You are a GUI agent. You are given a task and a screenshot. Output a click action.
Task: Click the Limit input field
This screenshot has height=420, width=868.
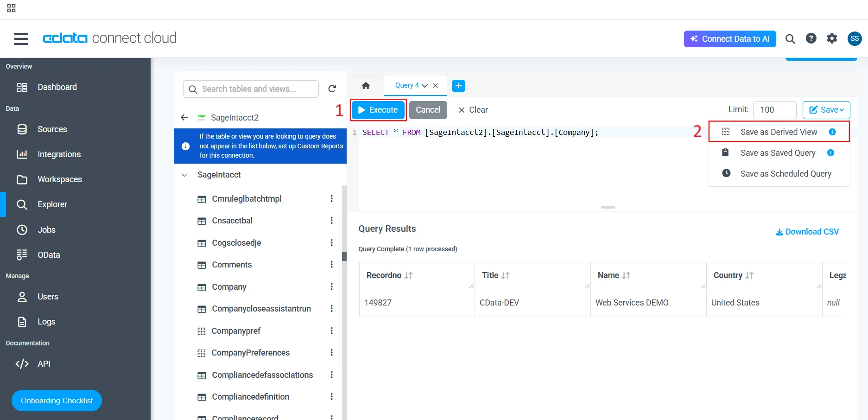tap(774, 110)
